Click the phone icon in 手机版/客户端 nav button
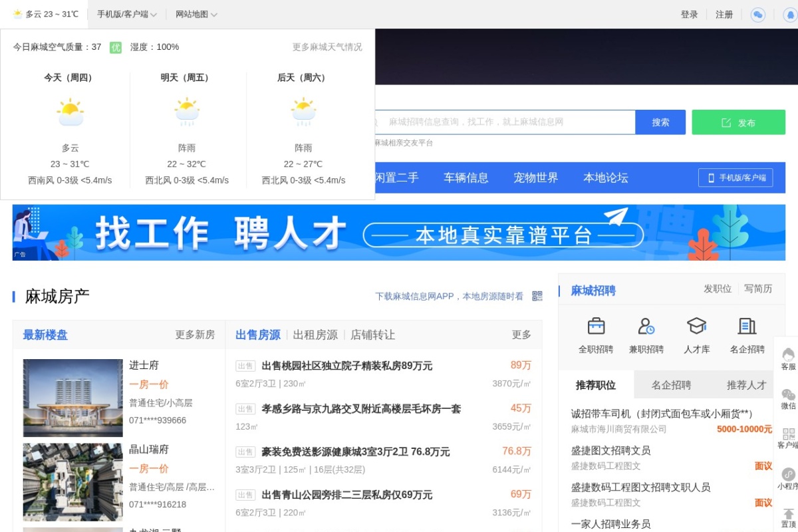 point(711,178)
